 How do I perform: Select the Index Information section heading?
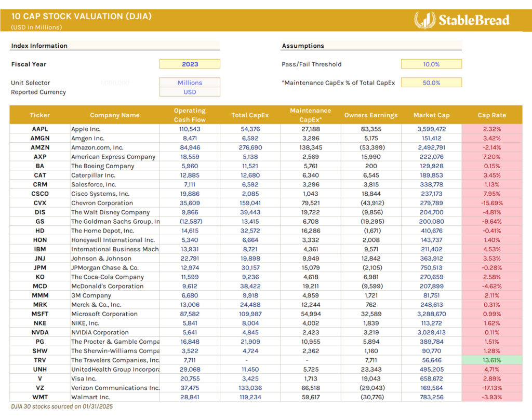pyautogui.click(x=39, y=46)
